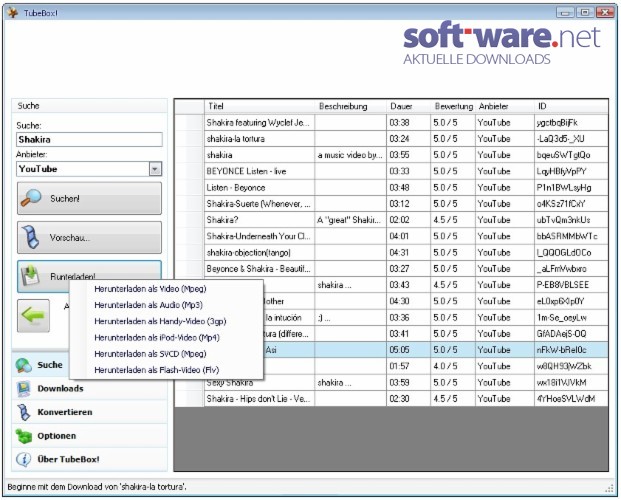
Task: Click the green Optionen blocks icon
Action: pos(24,436)
